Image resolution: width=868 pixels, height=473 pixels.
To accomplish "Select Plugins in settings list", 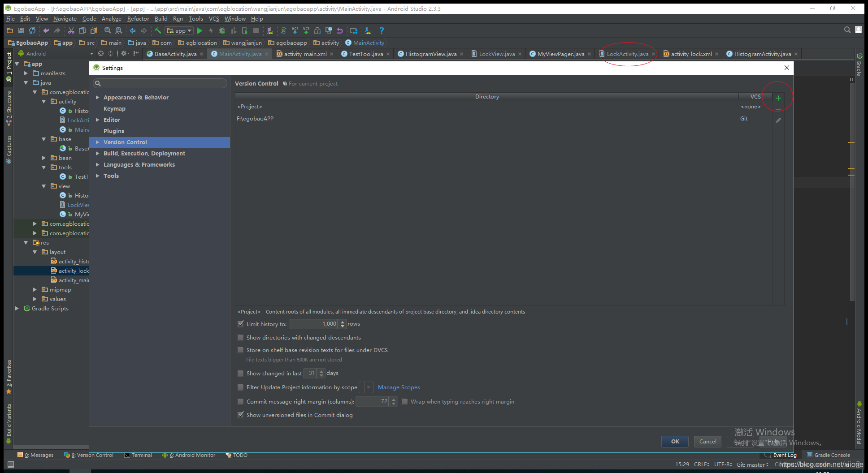I will click(114, 131).
